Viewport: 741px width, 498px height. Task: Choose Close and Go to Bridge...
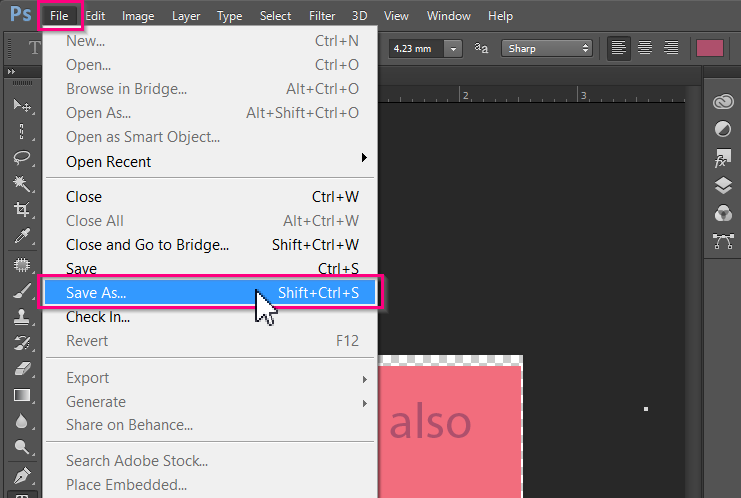pos(210,245)
